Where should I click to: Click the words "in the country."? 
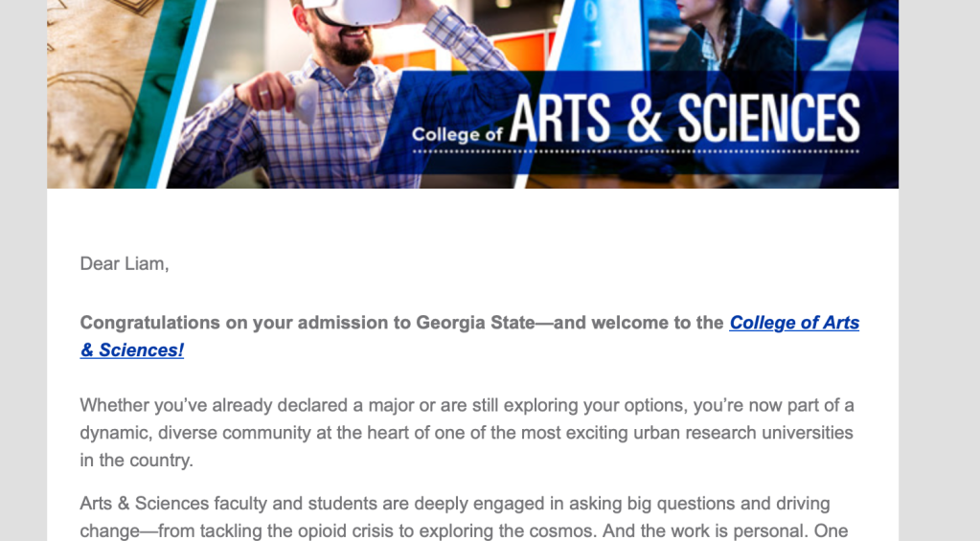[136, 461]
